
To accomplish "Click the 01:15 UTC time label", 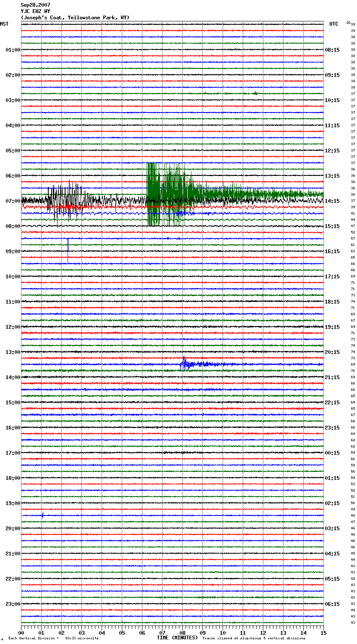I will pyautogui.click(x=332, y=478).
